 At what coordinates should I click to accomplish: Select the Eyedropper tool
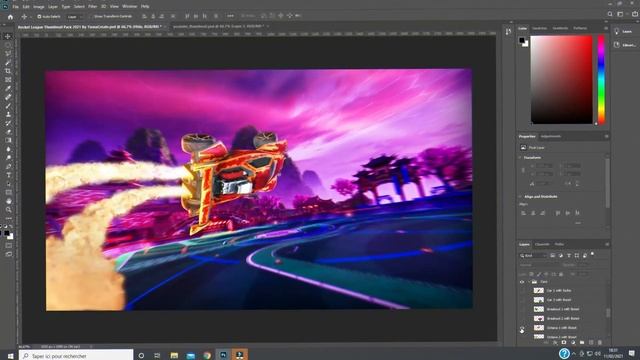8,89
